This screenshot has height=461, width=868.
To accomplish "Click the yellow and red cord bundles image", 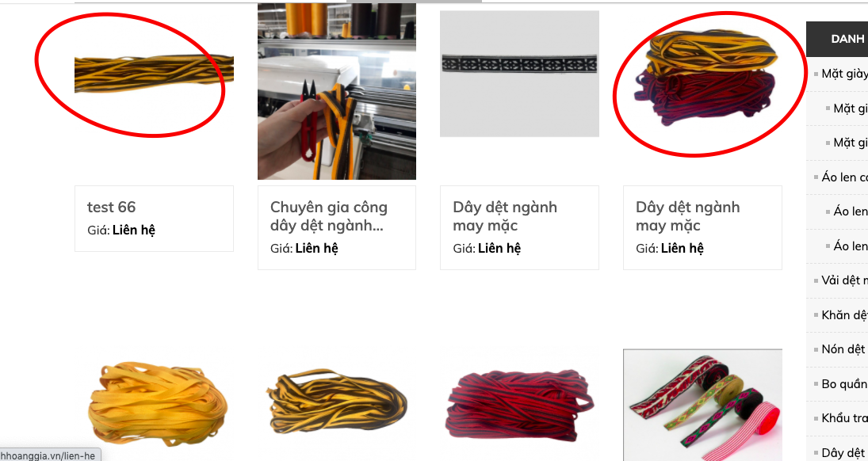I will (x=705, y=78).
